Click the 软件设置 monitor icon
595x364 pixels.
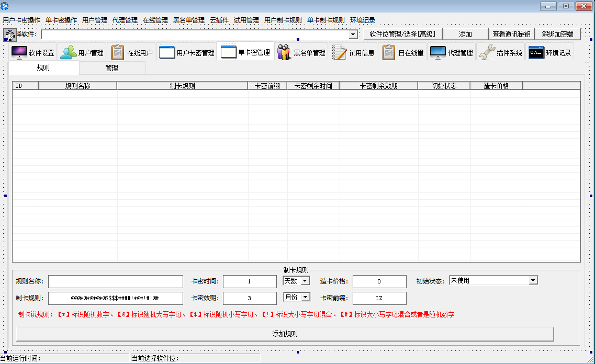coord(19,53)
